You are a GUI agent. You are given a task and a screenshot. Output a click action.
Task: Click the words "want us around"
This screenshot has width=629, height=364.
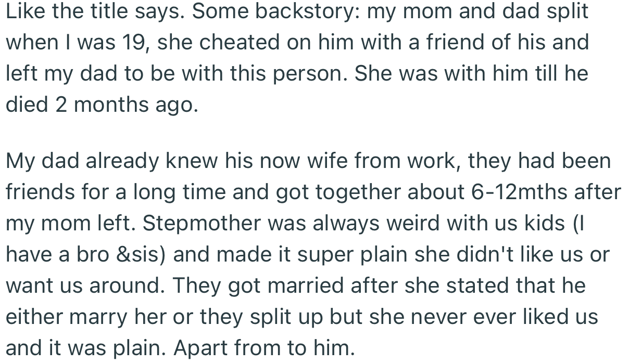(x=85, y=286)
